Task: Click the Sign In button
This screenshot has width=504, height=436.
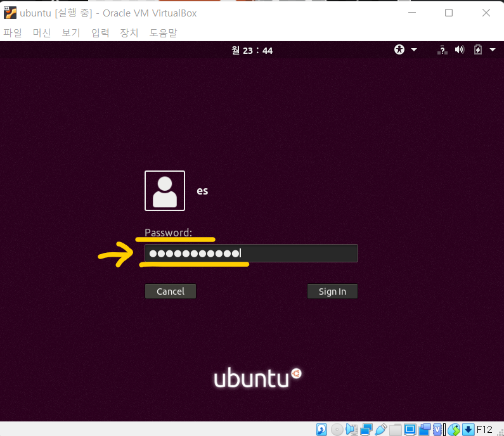Action: (332, 291)
